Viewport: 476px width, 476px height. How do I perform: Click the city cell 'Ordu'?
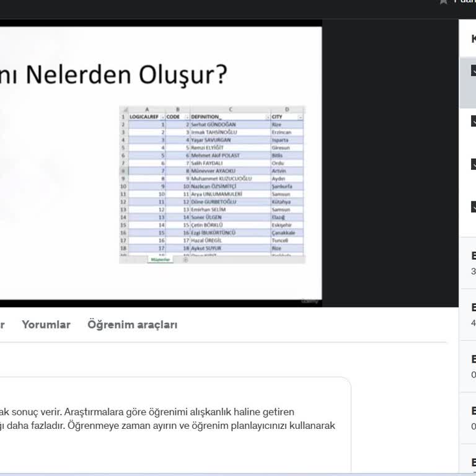click(x=287, y=164)
